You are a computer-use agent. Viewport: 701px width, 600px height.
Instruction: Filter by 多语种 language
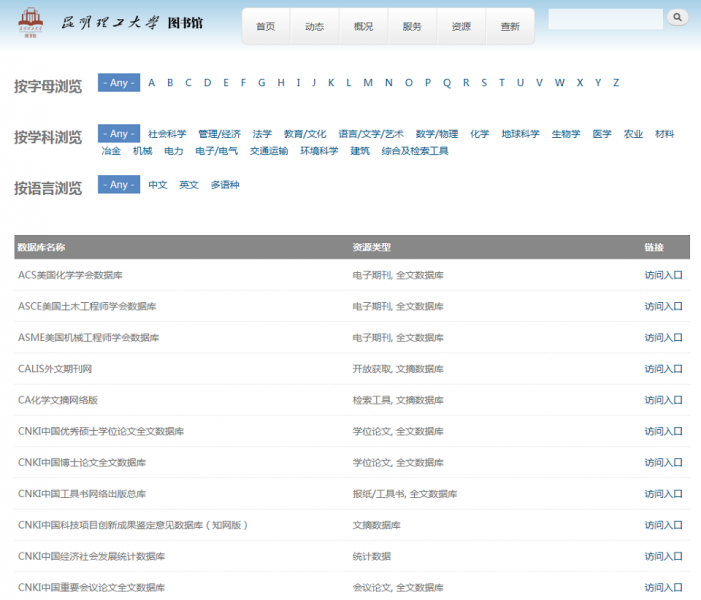225,185
